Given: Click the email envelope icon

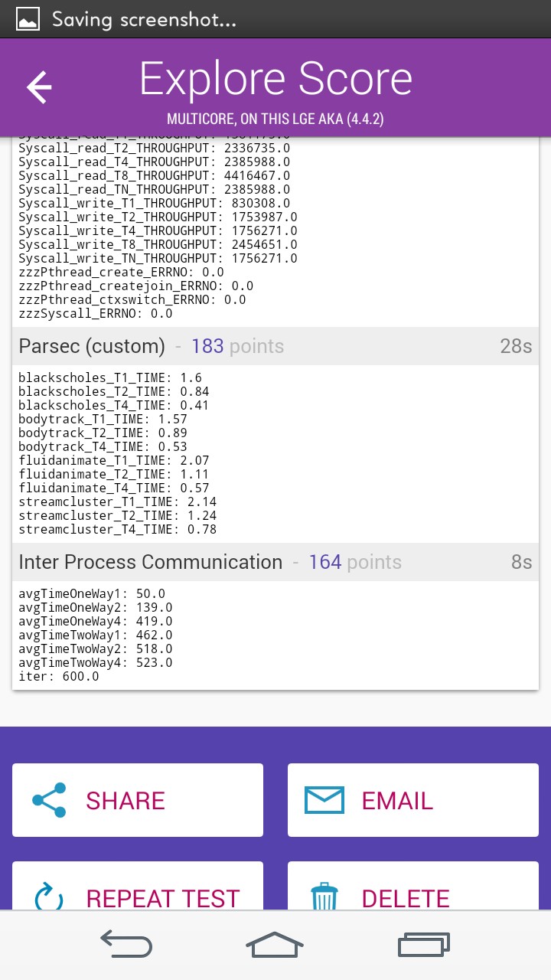Looking at the screenshot, I should click(324, 800).
